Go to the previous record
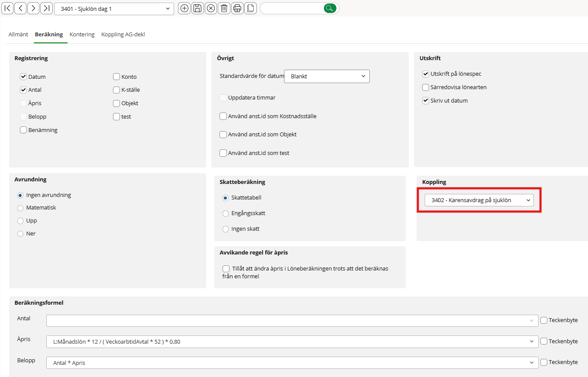 coord(20,8)
